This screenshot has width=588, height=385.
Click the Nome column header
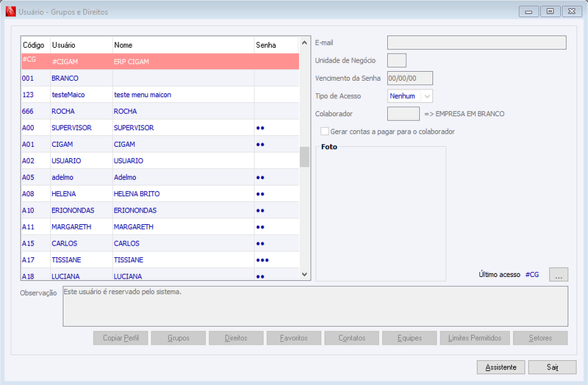point(183,45)
